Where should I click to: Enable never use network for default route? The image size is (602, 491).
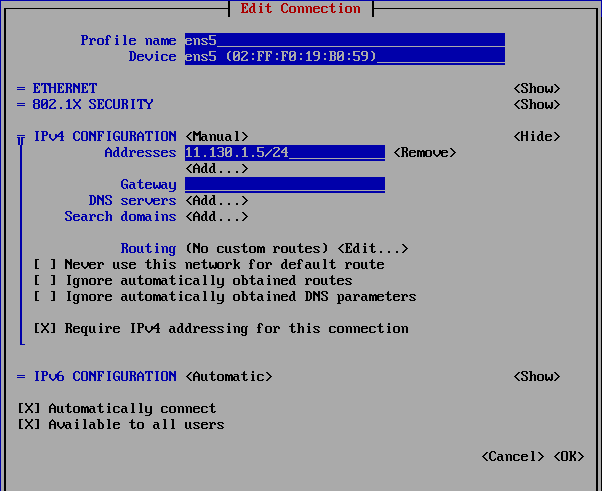click(x=44, y=264)
